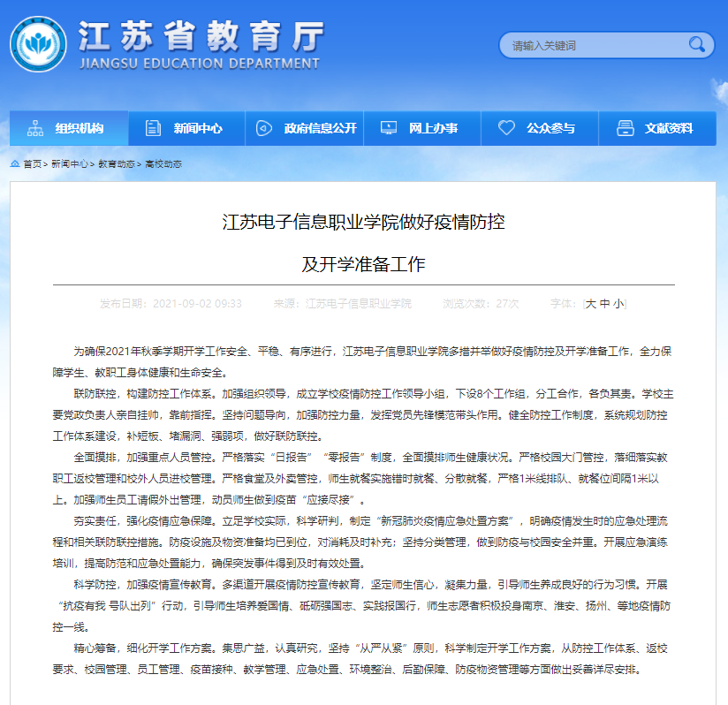The width and height of the screenshot is (728, 705).
Task: Click the Jiangsu Education Department round logo
Action: tap(38, 44)
